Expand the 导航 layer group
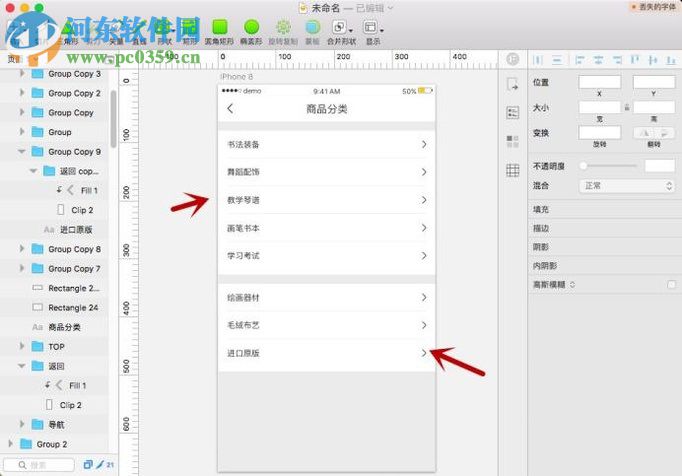Image resolution: width=682 pixels, height=476 pixels. click(22, 424)
